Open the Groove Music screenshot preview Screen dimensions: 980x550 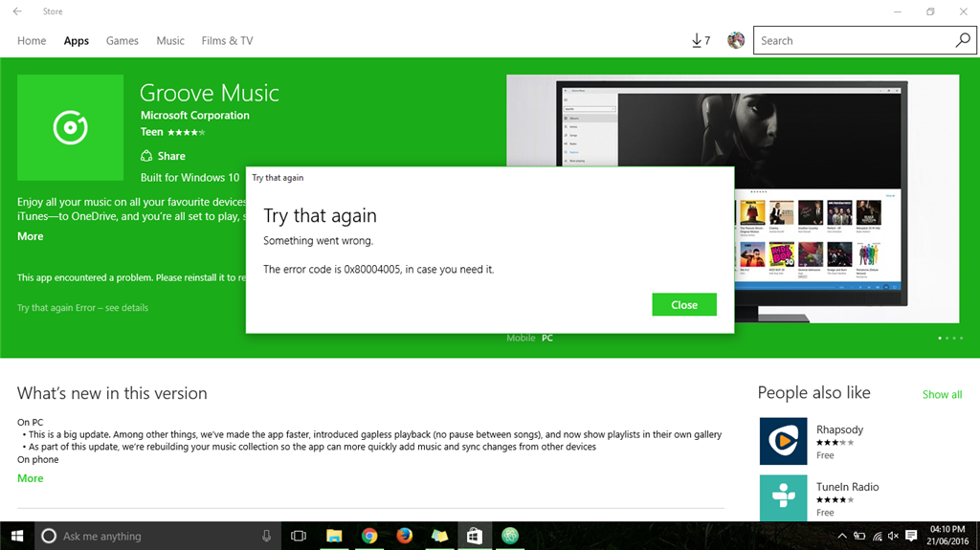[732, 199]
